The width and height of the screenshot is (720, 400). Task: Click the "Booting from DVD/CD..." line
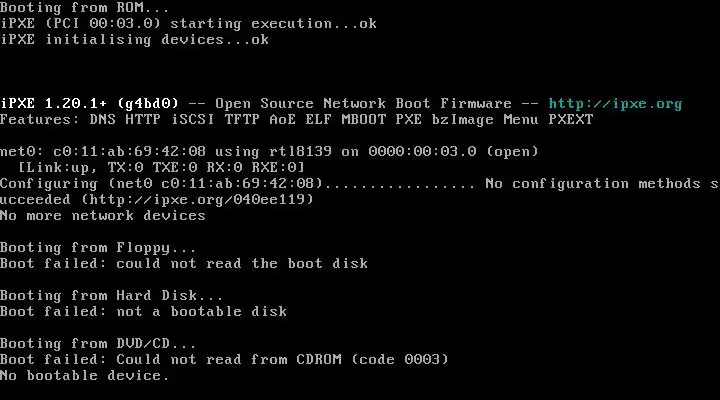[98, 344]
